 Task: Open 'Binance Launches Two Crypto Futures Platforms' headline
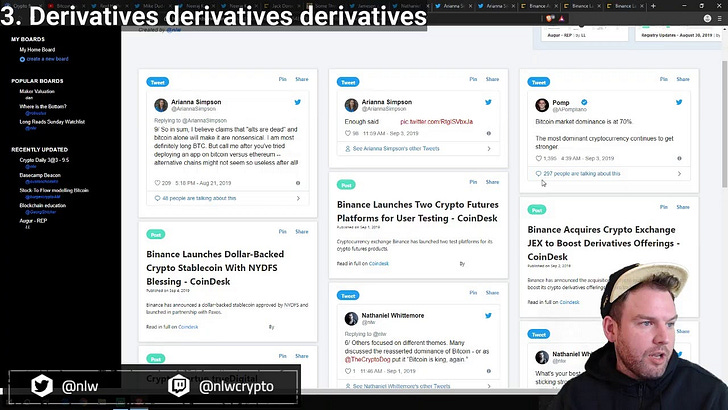tap(417, 211)
